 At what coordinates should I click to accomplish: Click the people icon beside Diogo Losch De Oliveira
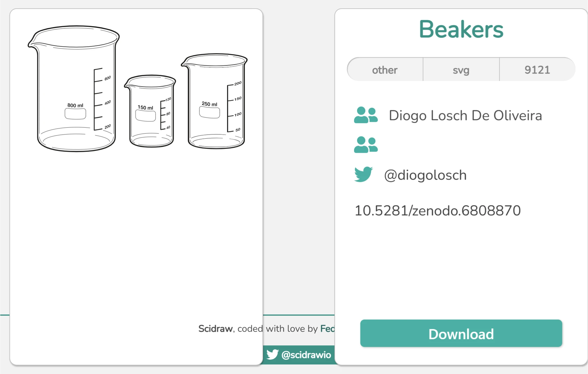click(x=366, y=115)
